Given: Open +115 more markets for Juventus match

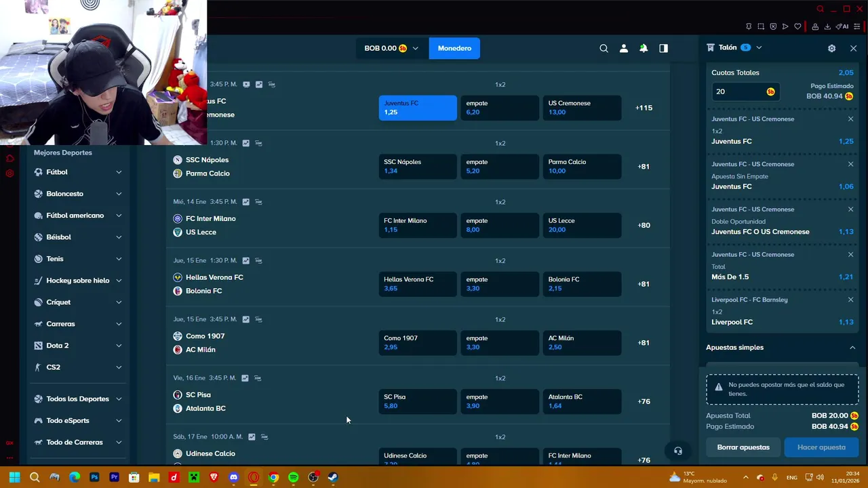Looking at the screenshot, I should click(644, 108).
